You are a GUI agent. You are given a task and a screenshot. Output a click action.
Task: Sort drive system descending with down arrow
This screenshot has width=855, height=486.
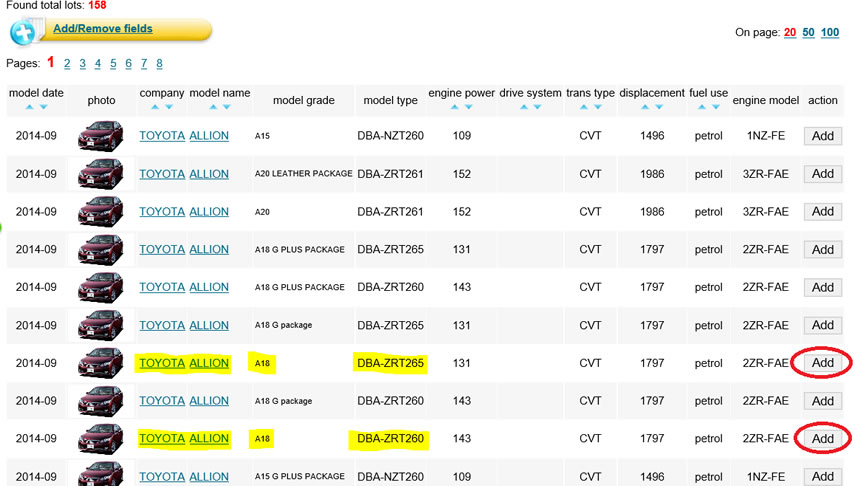point(537,107)
